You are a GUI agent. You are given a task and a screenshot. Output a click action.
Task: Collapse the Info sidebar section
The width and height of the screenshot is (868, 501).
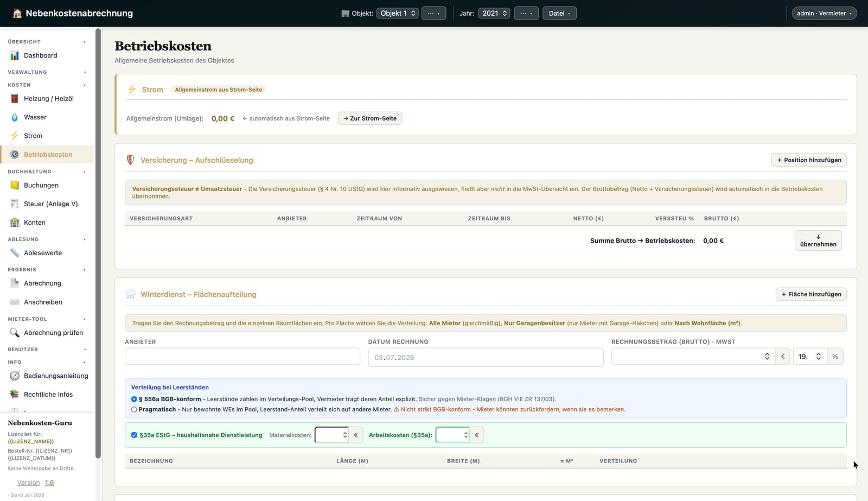click(47, 362)
